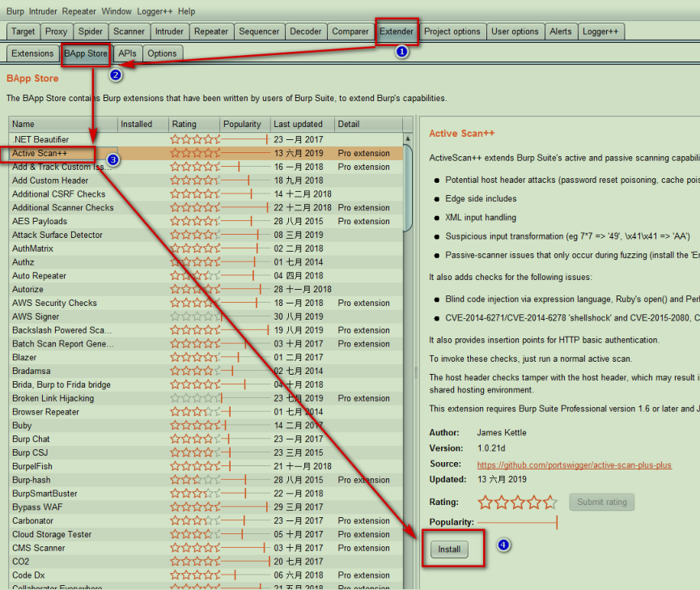The image size is (700, 590).
Task: Select the Blazer extension
Action: pyautogui.click(x=206, y=357)
